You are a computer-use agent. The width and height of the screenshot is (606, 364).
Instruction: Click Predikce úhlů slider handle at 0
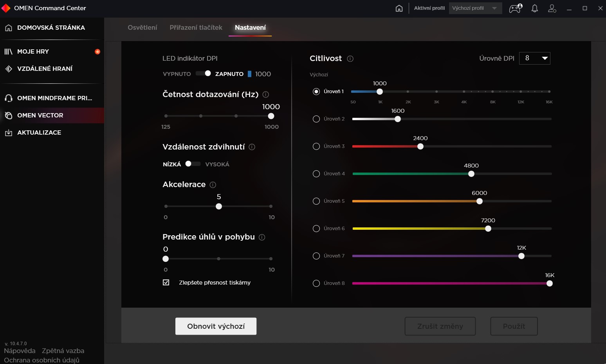[x=166, y=259]
